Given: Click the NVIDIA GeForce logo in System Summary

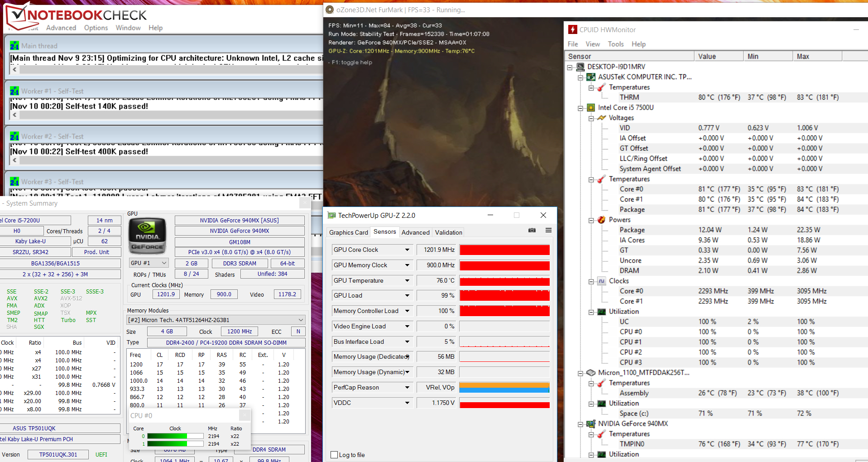Looking at the screenshot, I should coord(148,236).
